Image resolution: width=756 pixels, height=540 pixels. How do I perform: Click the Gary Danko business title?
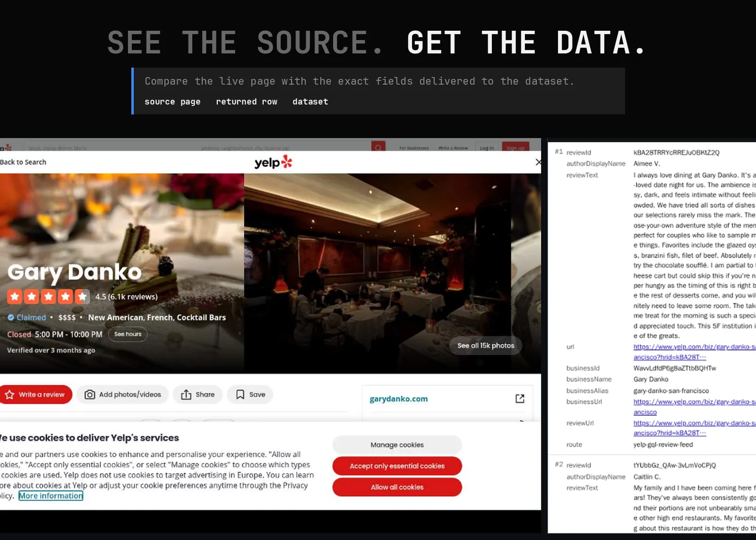[x=75, y=272]
